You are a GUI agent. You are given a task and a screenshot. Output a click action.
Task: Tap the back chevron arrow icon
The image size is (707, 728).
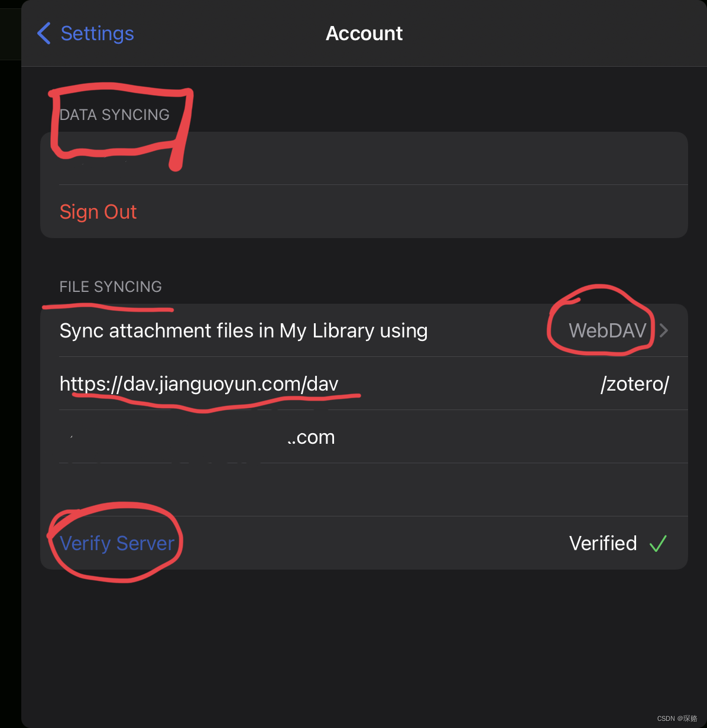point(44,33)
